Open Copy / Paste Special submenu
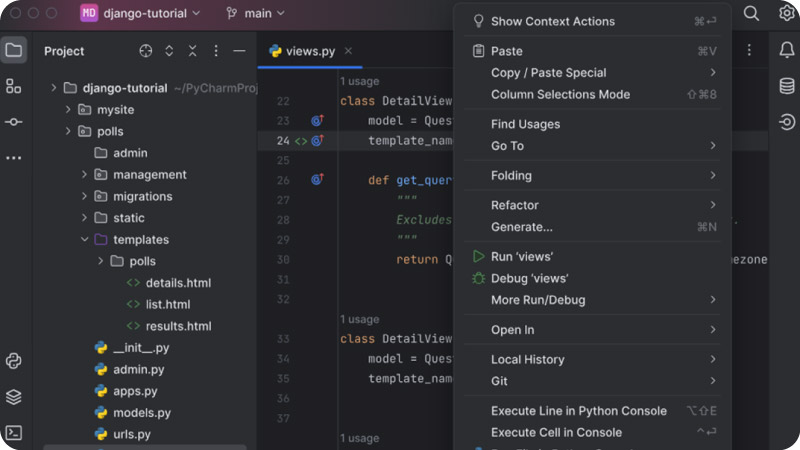The image size is (800, 450). pos(592,72)
